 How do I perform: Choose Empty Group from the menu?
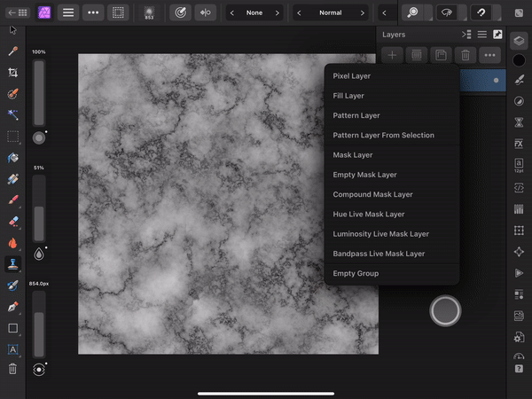click(392, 273)
